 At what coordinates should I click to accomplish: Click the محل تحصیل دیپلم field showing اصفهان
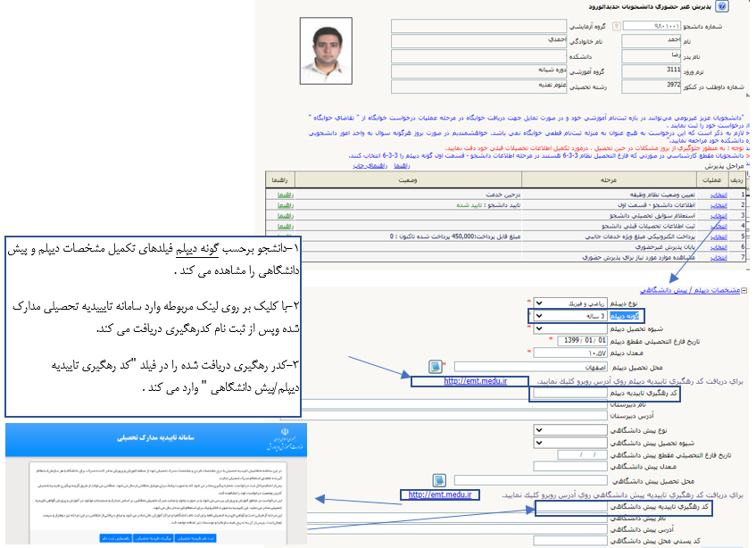(x=530, y=367)
